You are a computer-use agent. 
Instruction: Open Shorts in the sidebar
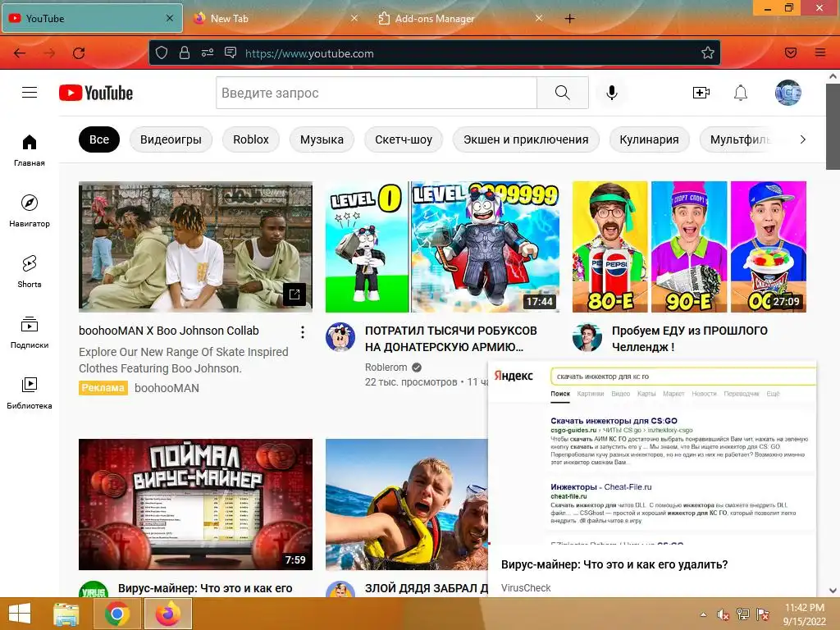[x=30, y=272]
